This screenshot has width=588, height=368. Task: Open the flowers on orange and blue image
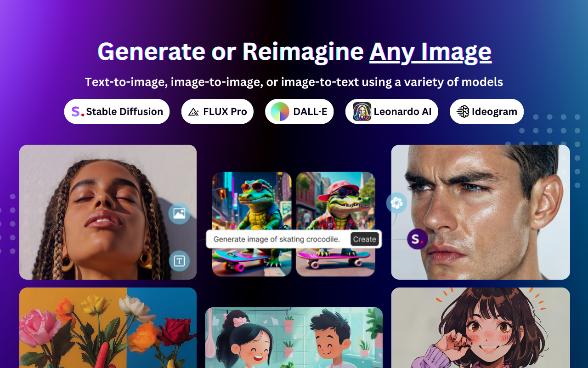click(108, 328)
